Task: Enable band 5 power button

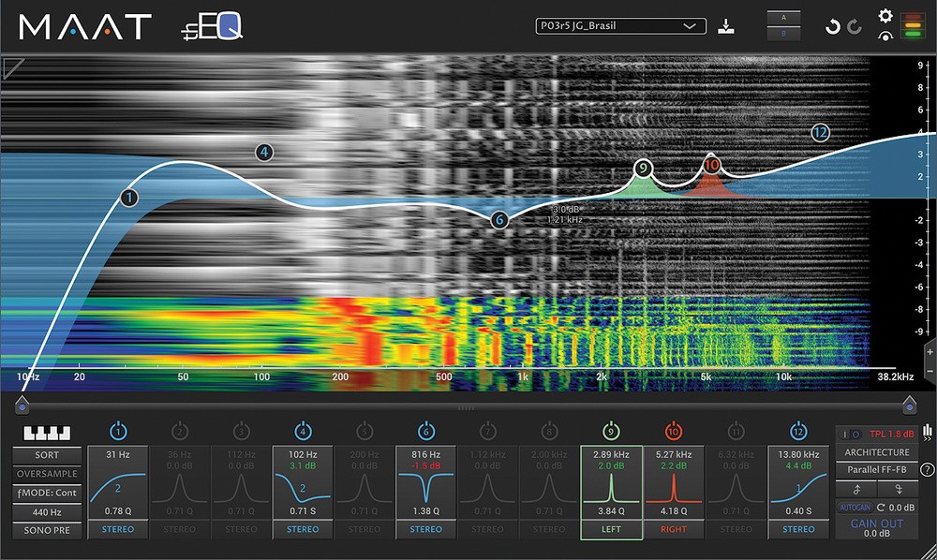Action: (x=364, y=431)
